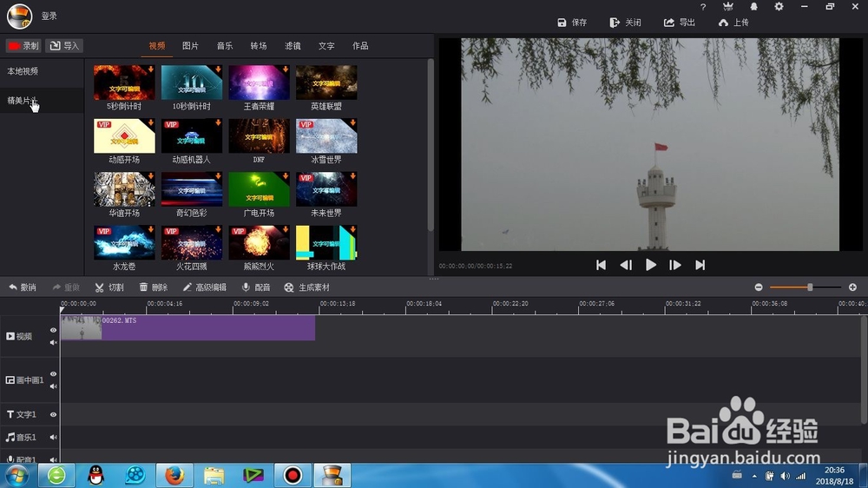
Task: Select the 动感机器人 template
Action: [192, 135]
